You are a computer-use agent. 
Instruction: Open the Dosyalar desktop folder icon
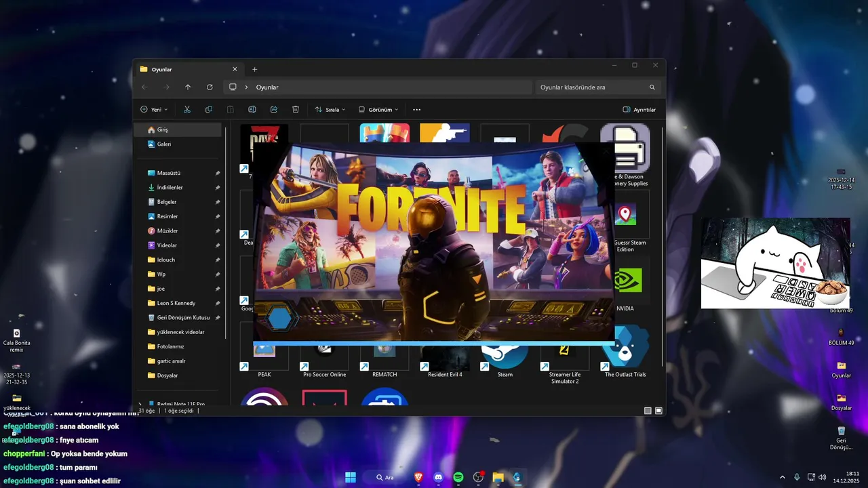[841, 402]
